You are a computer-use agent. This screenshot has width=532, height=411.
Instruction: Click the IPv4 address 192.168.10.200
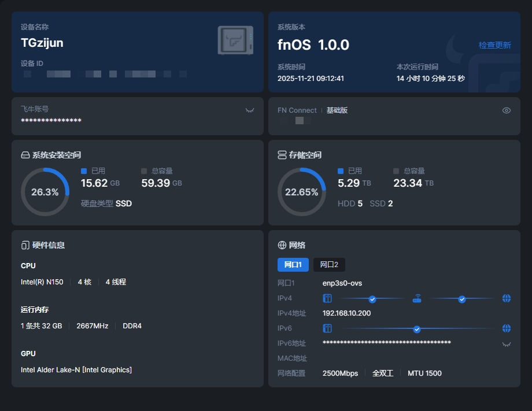click(x=346, y=313)
